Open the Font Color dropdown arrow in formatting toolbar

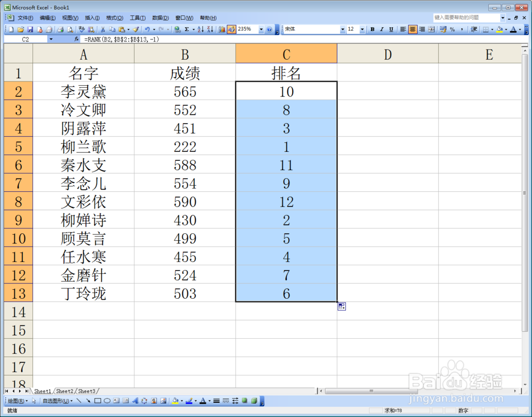[x=520, y=29]
